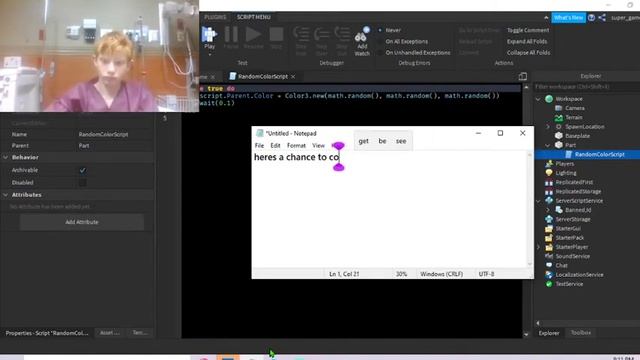
Task: Collapse the ribbon with the up arrow
Action: [x=546, y=18]
